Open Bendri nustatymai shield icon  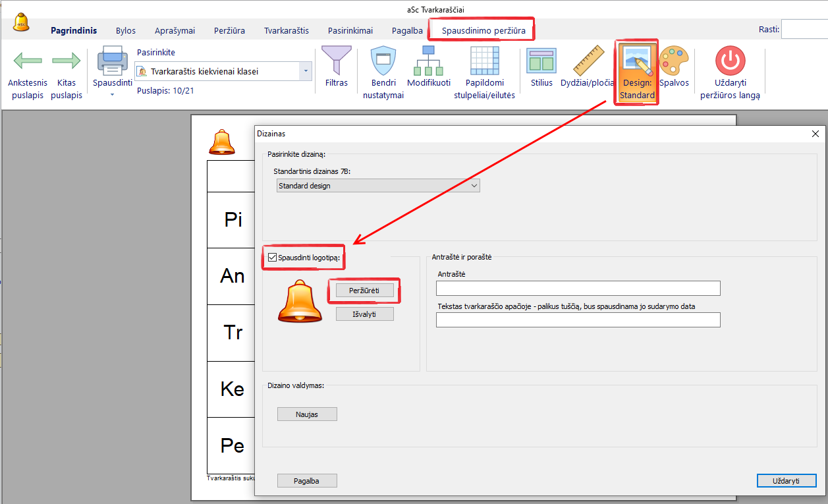[x=383, y=61]
